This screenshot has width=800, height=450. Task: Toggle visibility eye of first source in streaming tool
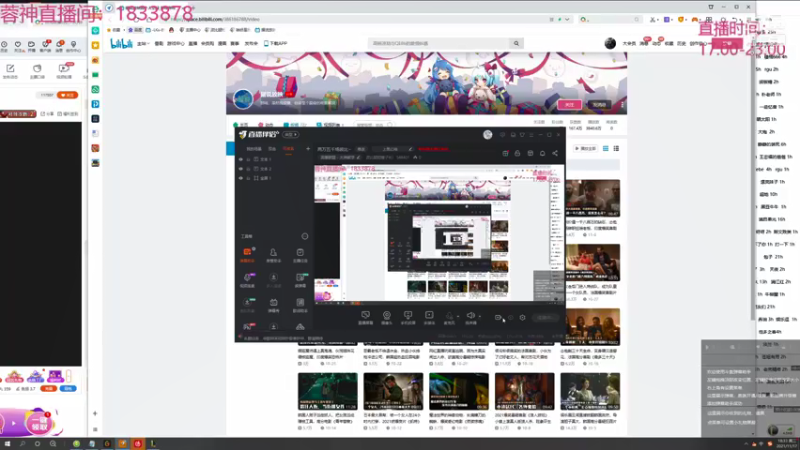click(241, 159)
